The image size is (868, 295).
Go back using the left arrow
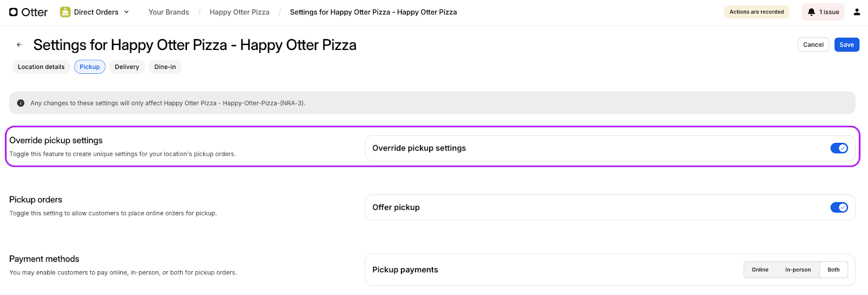(x=19, y=45)
